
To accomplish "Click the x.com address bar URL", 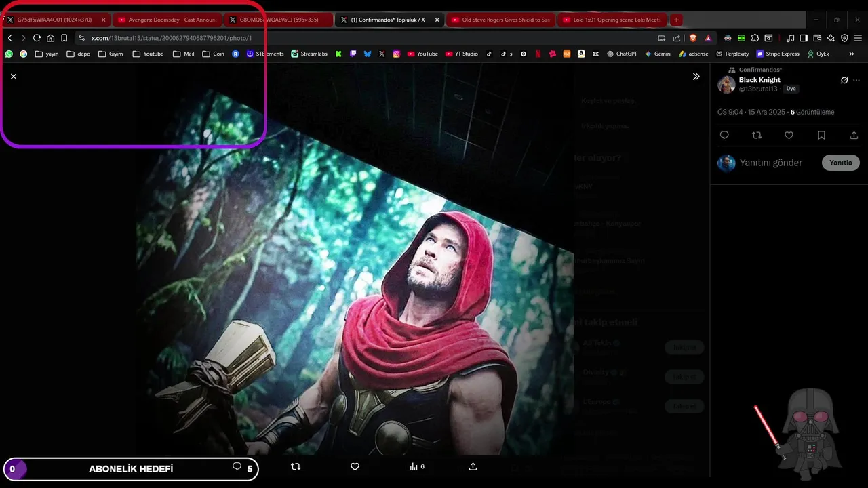I will (x=172, y=38).
